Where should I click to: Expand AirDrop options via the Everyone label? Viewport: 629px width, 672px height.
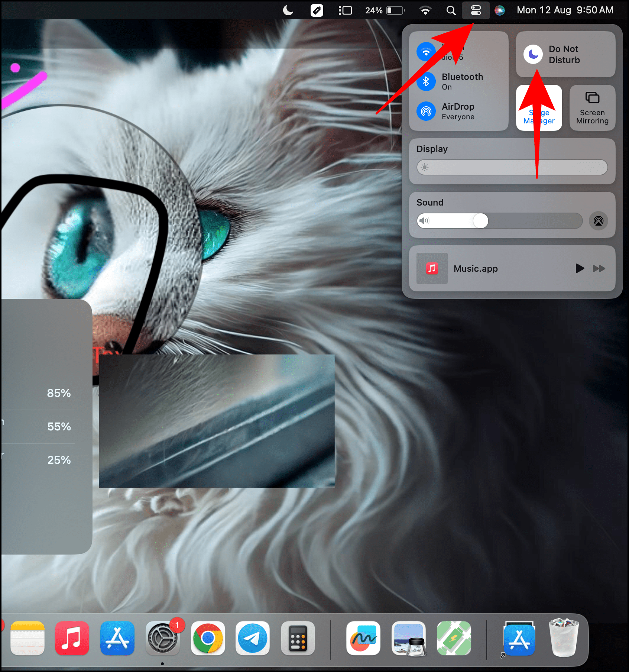pos(458,116)
